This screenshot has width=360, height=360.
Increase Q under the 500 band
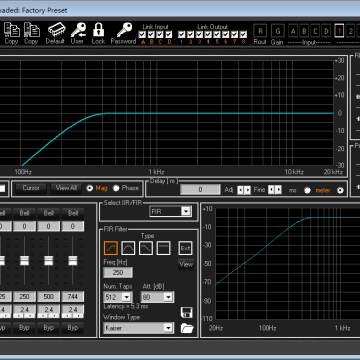[54, 315]
